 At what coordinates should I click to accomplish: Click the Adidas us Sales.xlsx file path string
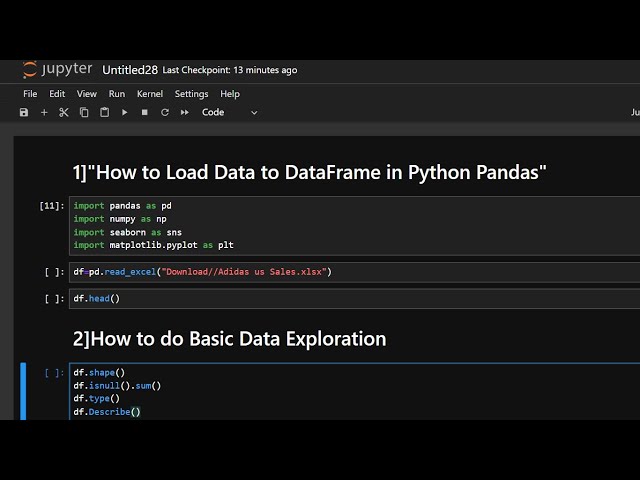click(x=244, y=272)
